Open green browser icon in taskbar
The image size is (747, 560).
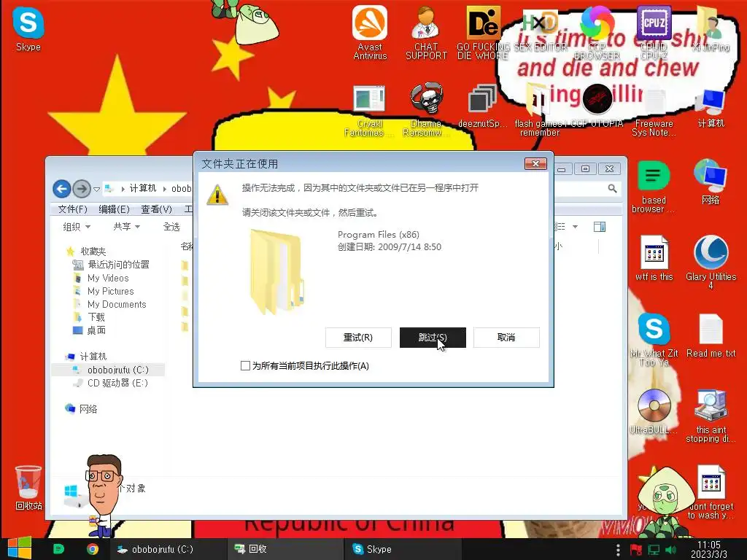pos(58,549)
